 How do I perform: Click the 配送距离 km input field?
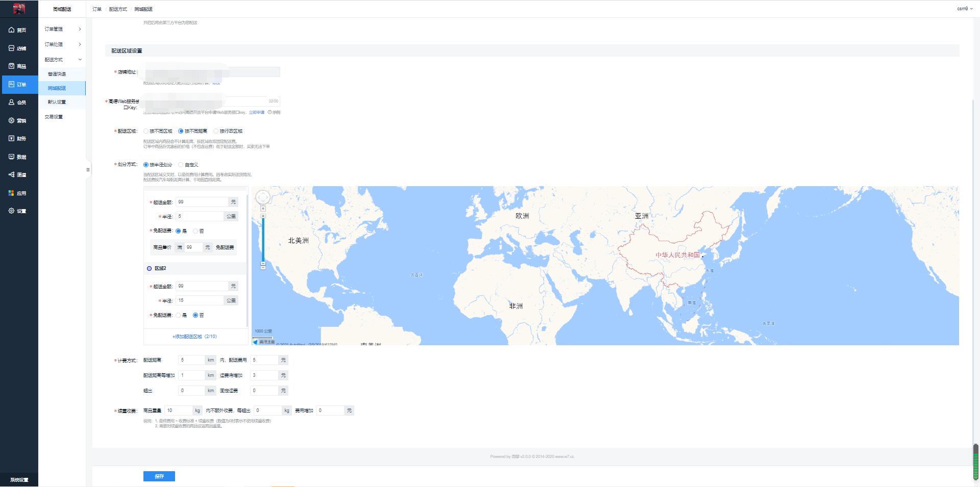point(192,360)
